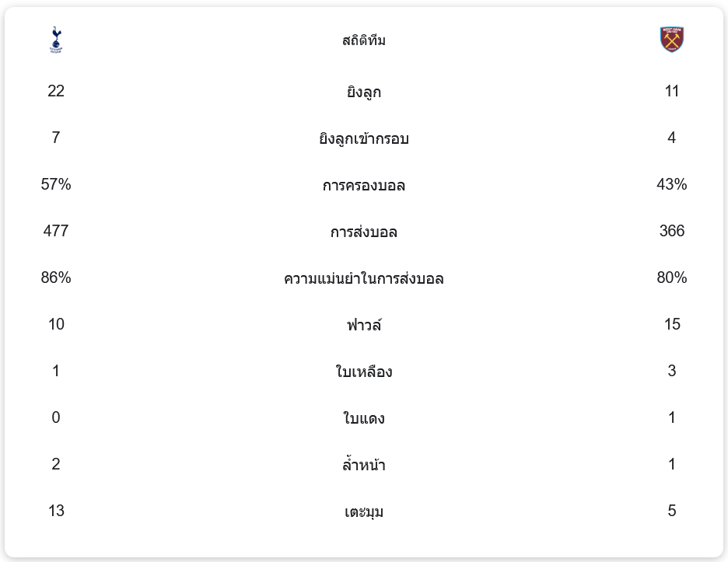Viewport: 728px width, 562px height.
Task: Select the ใบแดง red cards label
Action: tap(364, 418)
